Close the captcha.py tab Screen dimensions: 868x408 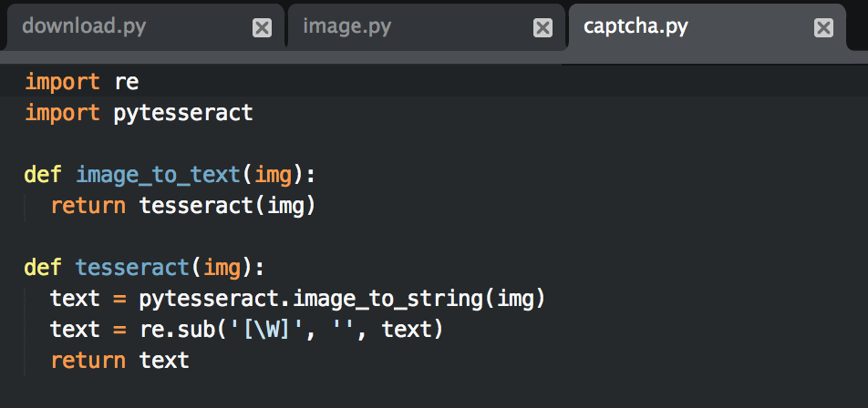click(823, 28)
